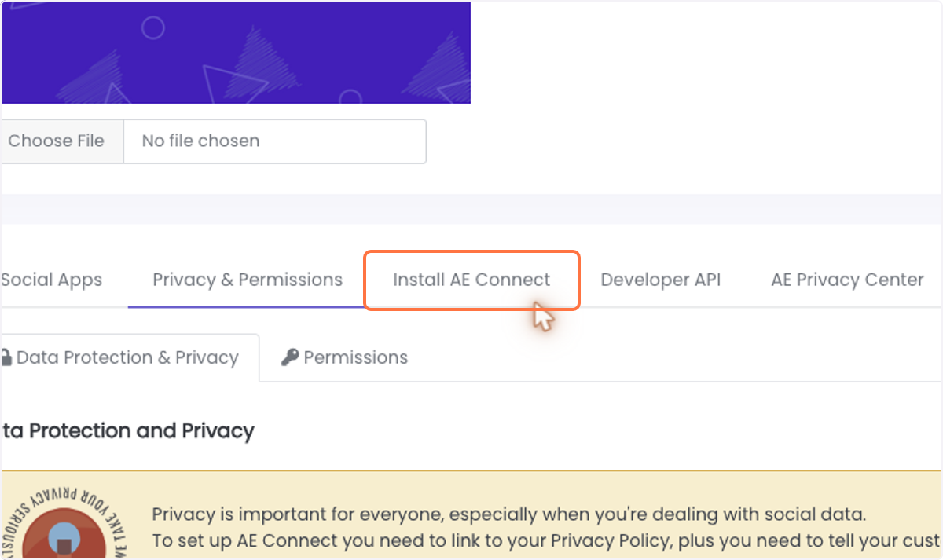
Task: Click the Data Protection and Privacy heading
Action: click(127, 431)
